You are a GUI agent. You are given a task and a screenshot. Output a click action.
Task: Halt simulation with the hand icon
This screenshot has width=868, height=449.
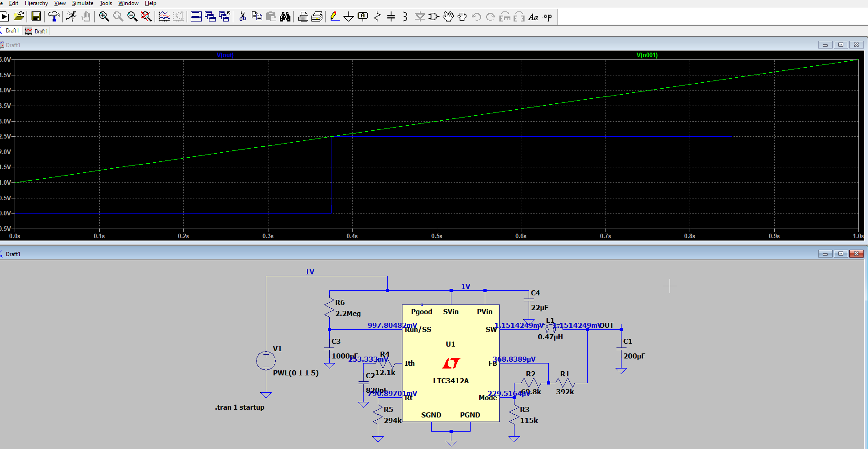point(86,17)
